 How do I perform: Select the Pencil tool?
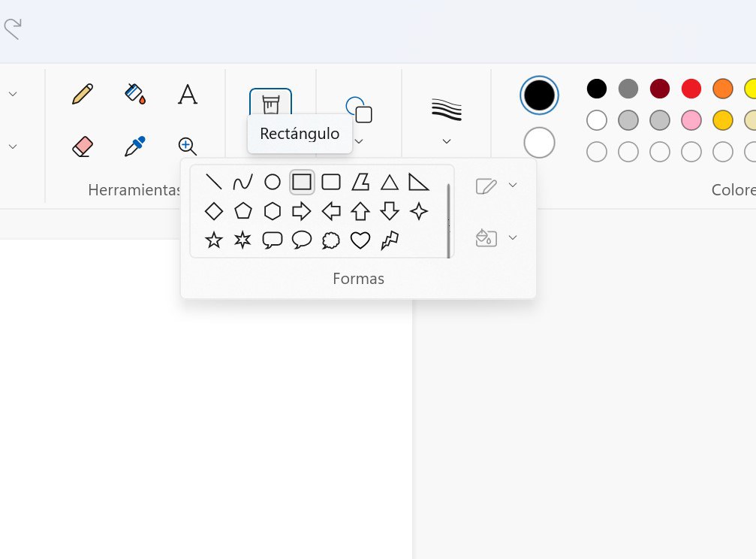coord(83,94)
